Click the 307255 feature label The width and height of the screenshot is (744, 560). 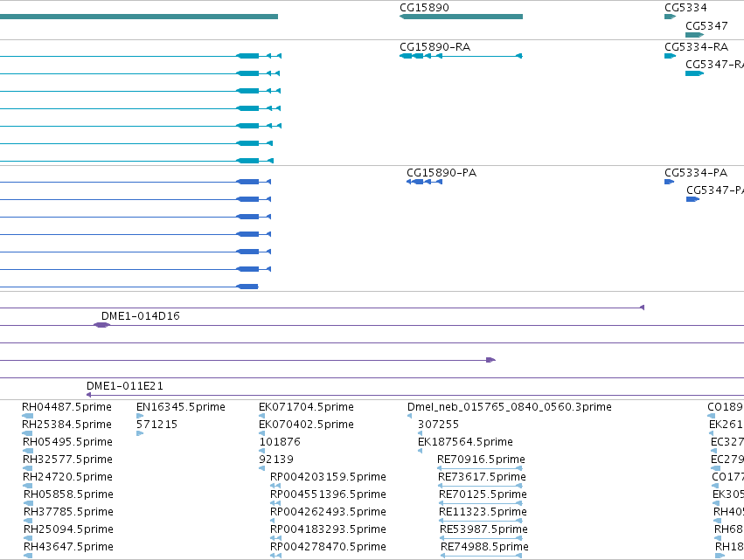click(438, 425)
